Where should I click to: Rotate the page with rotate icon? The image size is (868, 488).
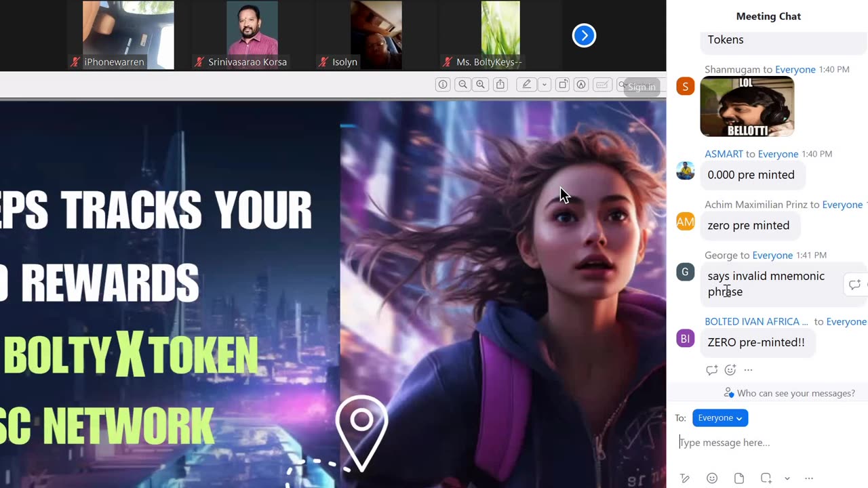tap(562, 85)
